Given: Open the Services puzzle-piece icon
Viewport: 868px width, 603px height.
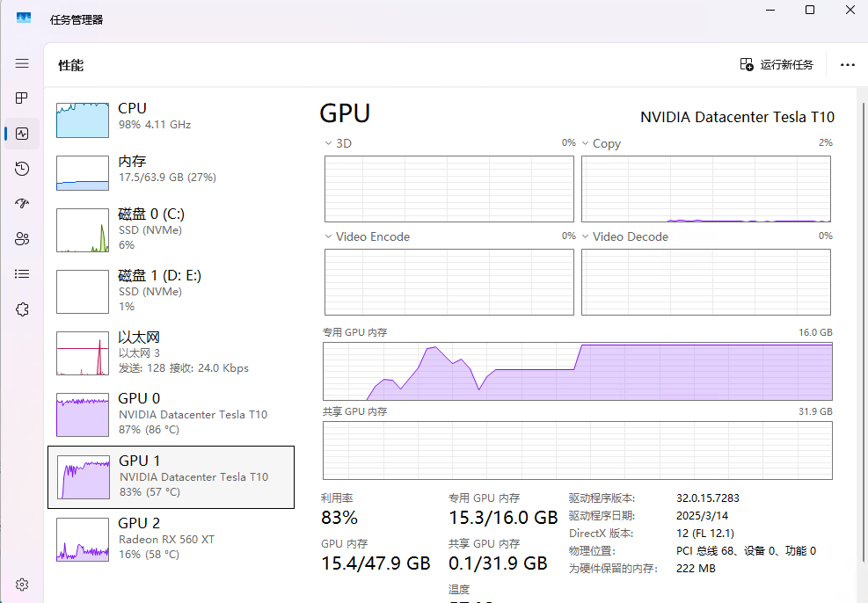Looking at the screenshot, I should click(x=22, y=309).
